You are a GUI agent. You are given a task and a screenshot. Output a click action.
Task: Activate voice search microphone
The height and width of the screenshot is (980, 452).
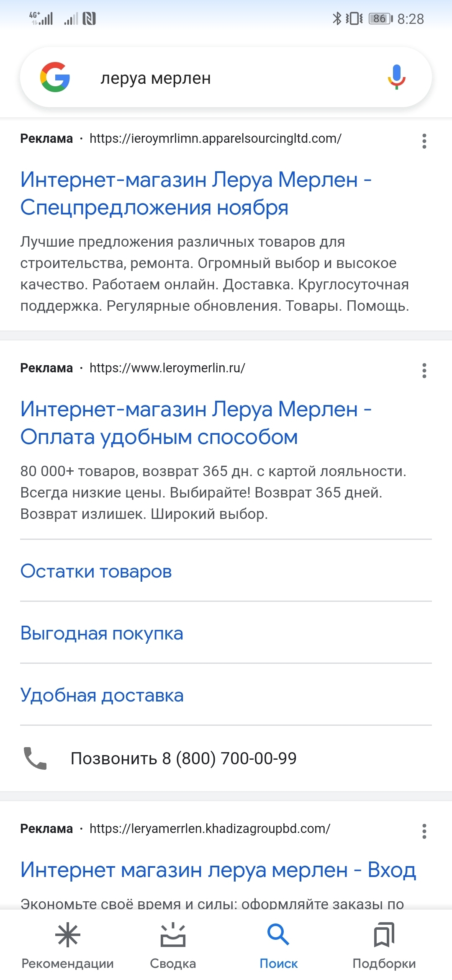click(x=396, y=77)
